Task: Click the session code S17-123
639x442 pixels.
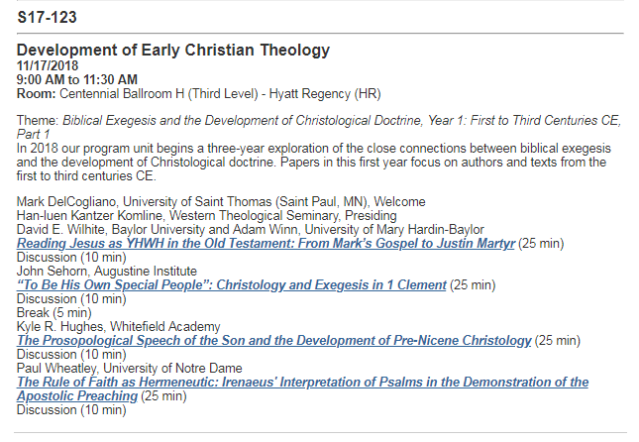Action: (x=47, y=17)
